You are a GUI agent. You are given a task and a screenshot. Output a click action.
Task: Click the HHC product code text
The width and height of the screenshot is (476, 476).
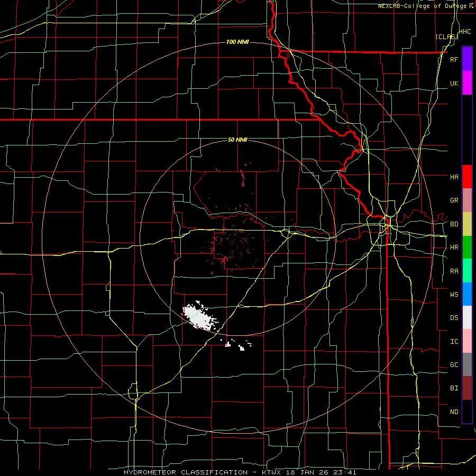(x=464, y=32)
